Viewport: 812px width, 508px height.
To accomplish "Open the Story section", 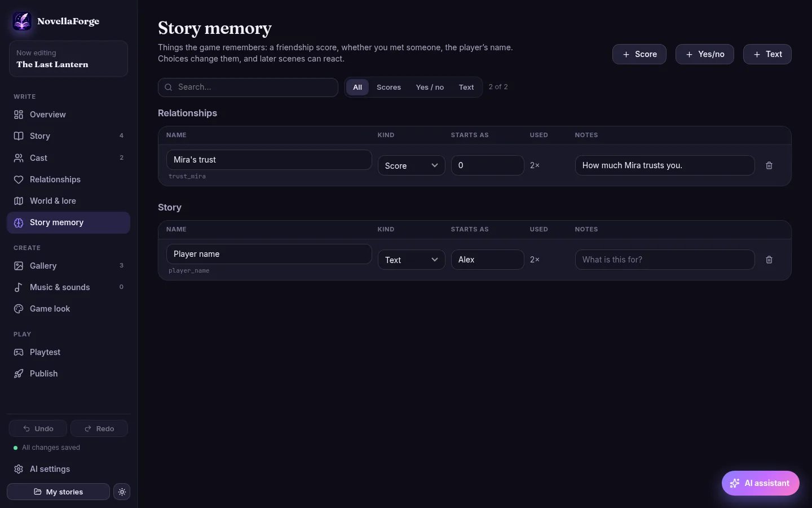I will click(68, 136).
